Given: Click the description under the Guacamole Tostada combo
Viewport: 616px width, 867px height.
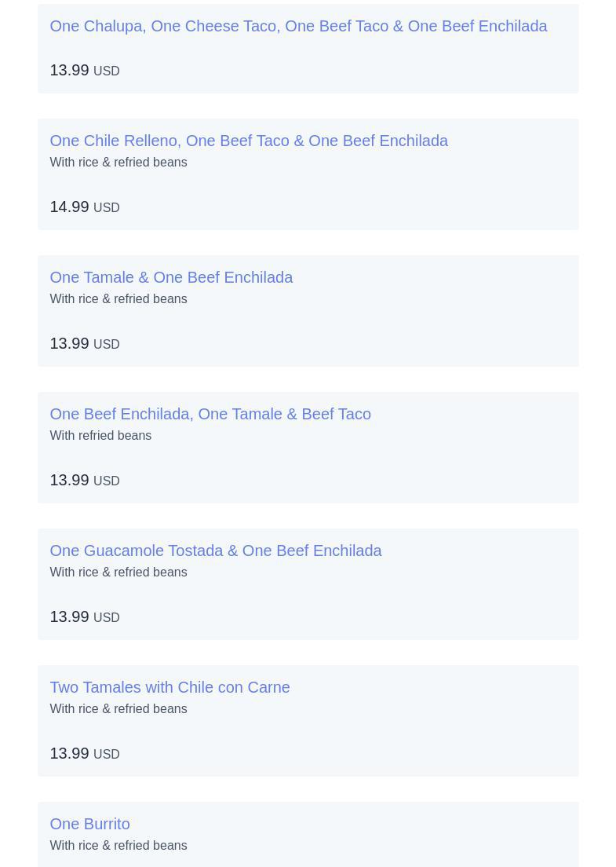Looking at the screenshot, I should point(118,572).
